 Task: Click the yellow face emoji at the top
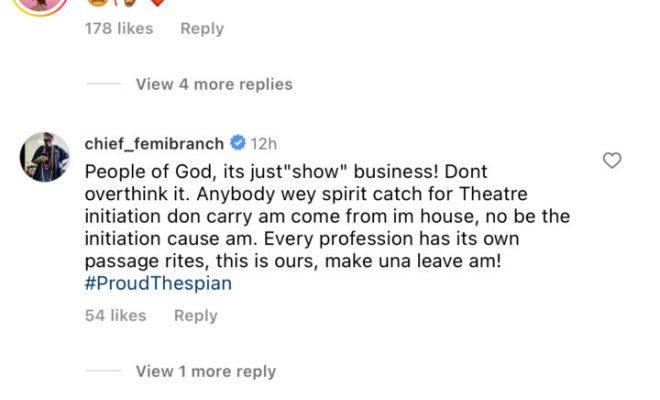[x=97, y=2]
